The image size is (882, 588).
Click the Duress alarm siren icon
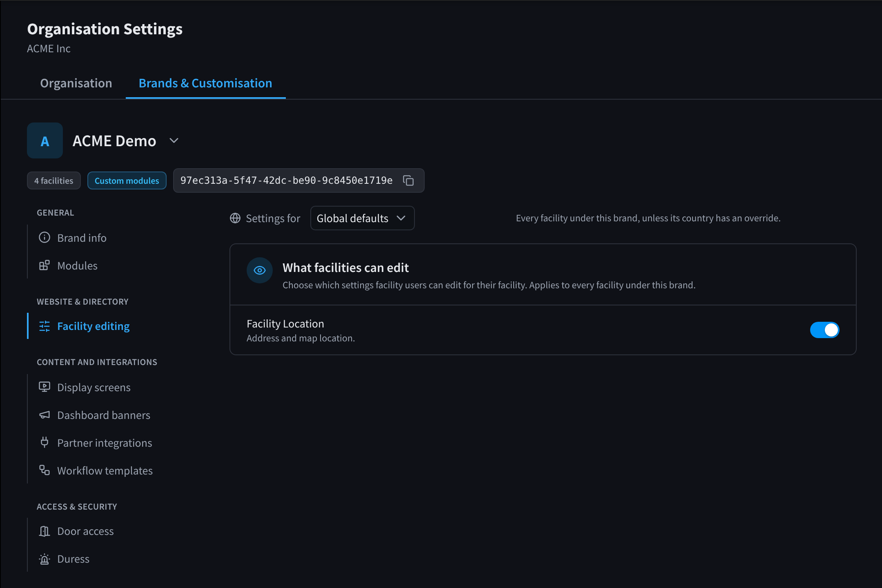pos(45,559)
